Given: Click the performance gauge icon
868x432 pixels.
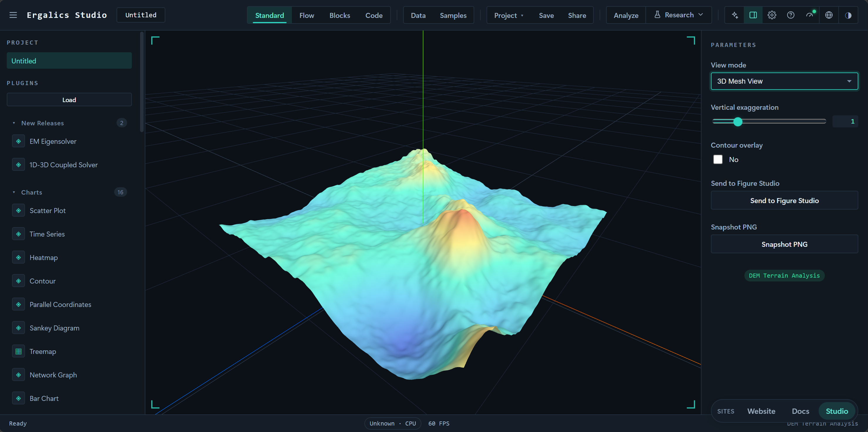Looking at the screenshot, I should (x=810, y=15).
